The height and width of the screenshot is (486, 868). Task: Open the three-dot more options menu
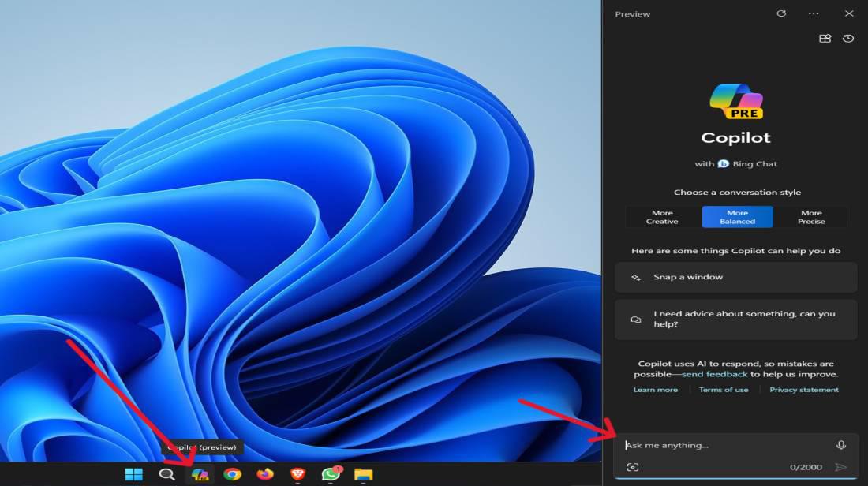[x=814, y=13]
